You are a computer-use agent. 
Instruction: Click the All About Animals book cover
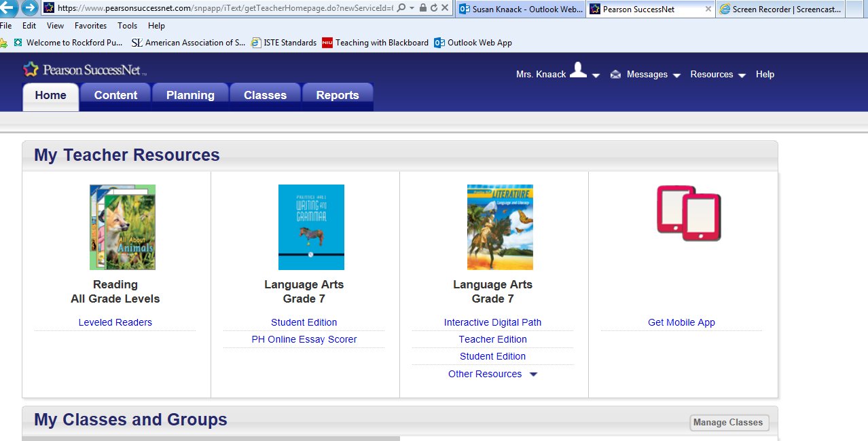click(122, 227)
